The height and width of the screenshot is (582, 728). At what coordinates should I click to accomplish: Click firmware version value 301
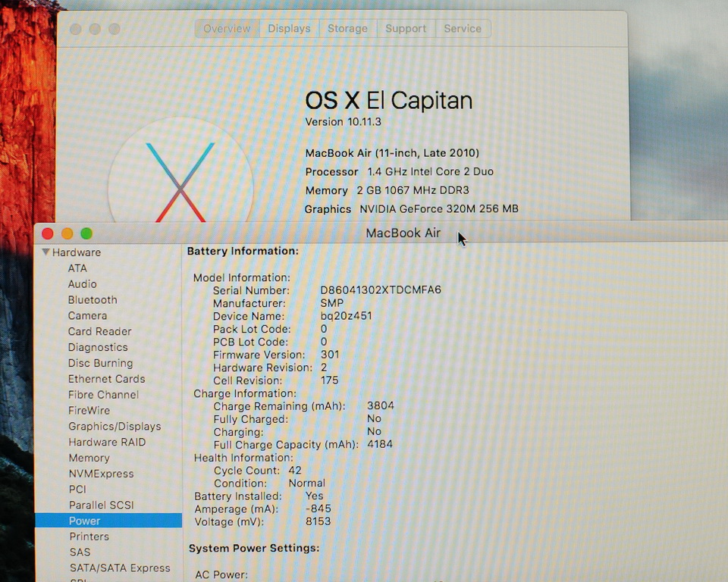click(330, 355)
